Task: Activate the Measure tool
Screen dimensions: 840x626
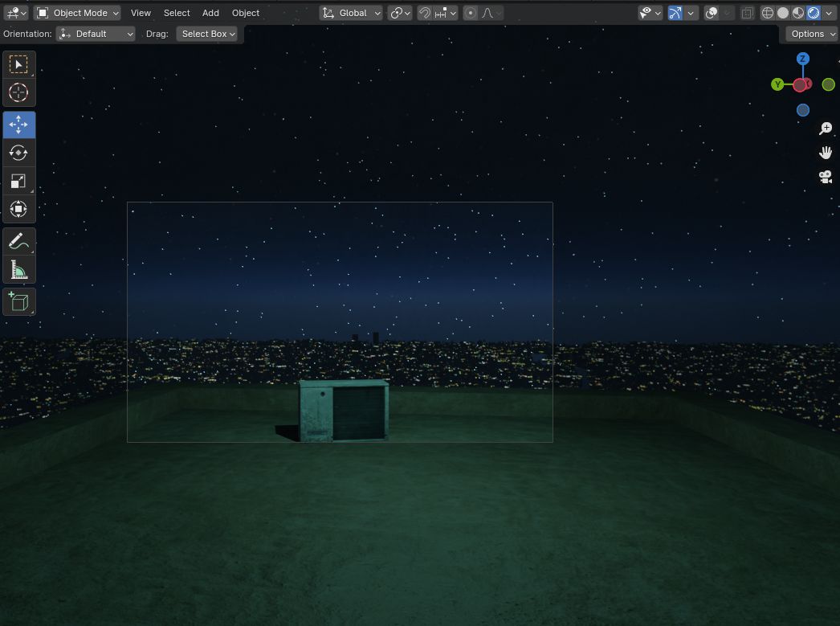Action: (x=18, y=269)
